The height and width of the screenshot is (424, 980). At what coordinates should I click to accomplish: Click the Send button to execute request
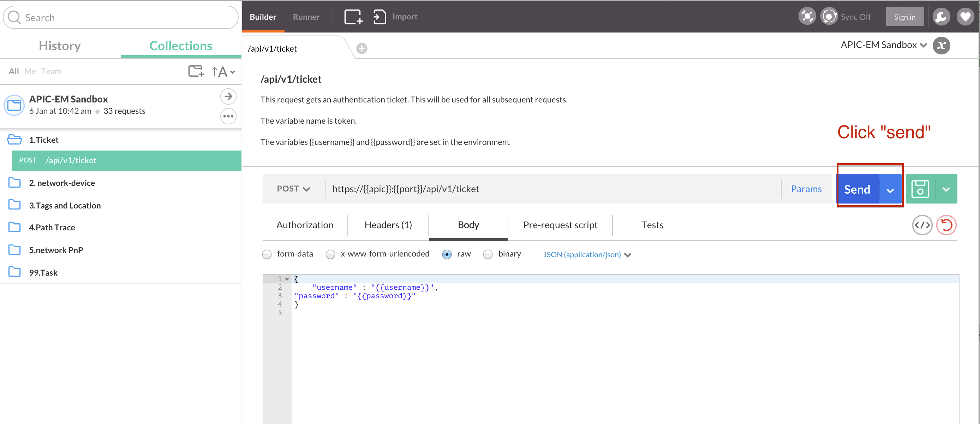point(857,188)
